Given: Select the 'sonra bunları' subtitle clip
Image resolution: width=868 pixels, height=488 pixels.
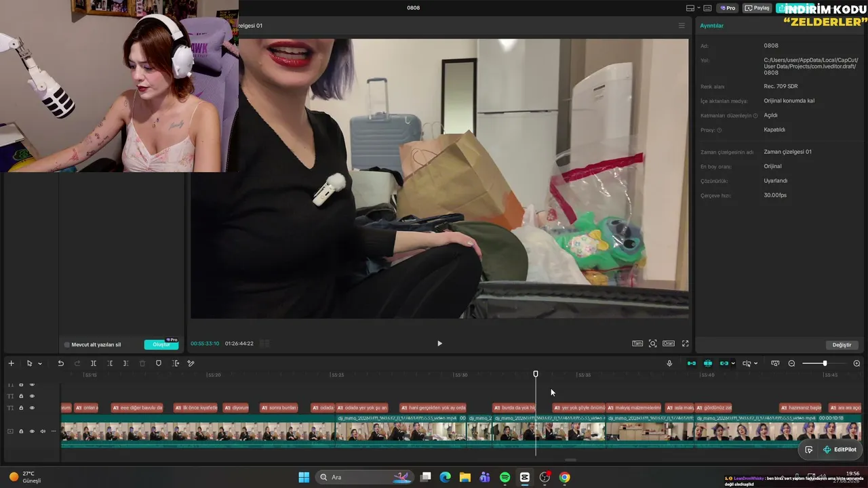Looking at the screenshot, I should (279, 407).
